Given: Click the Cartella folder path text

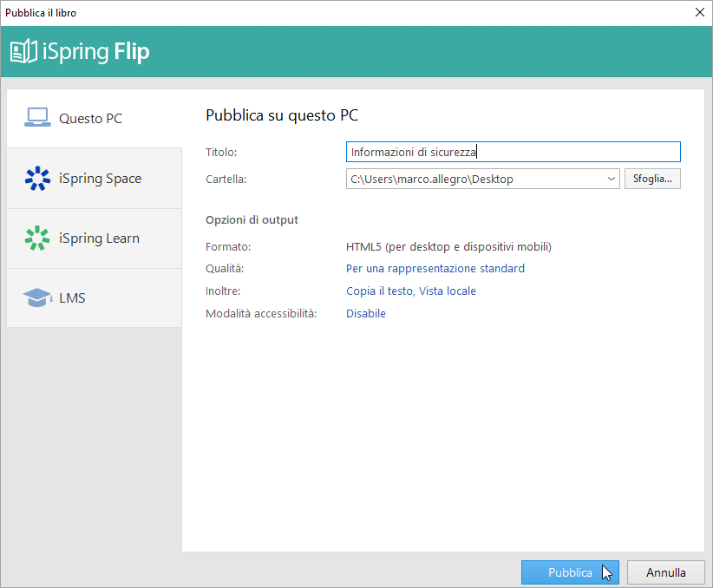Looking at the screenshot, I should point(431,180).
